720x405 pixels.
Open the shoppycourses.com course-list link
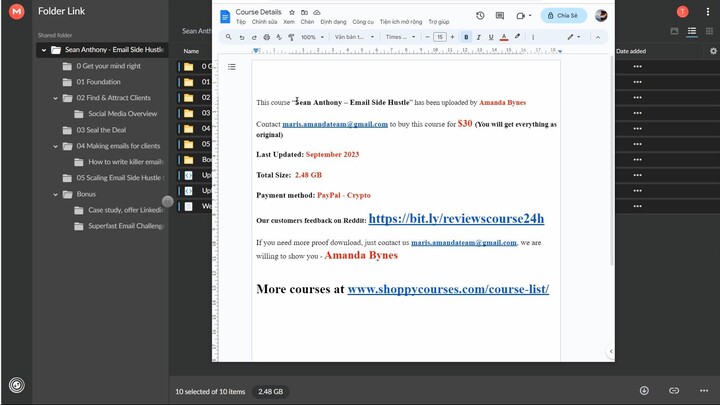click(x=448, y=289)
